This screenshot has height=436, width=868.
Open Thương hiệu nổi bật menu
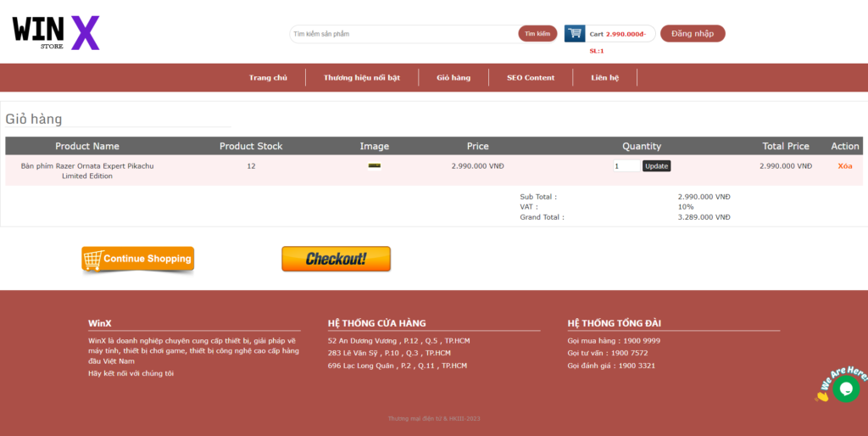click(361, 77)
